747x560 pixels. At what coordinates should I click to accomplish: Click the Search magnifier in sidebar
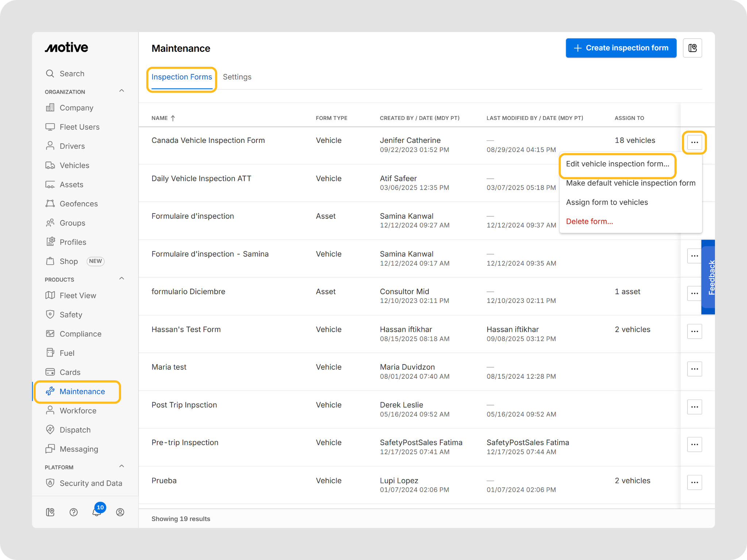pos(50,74)
